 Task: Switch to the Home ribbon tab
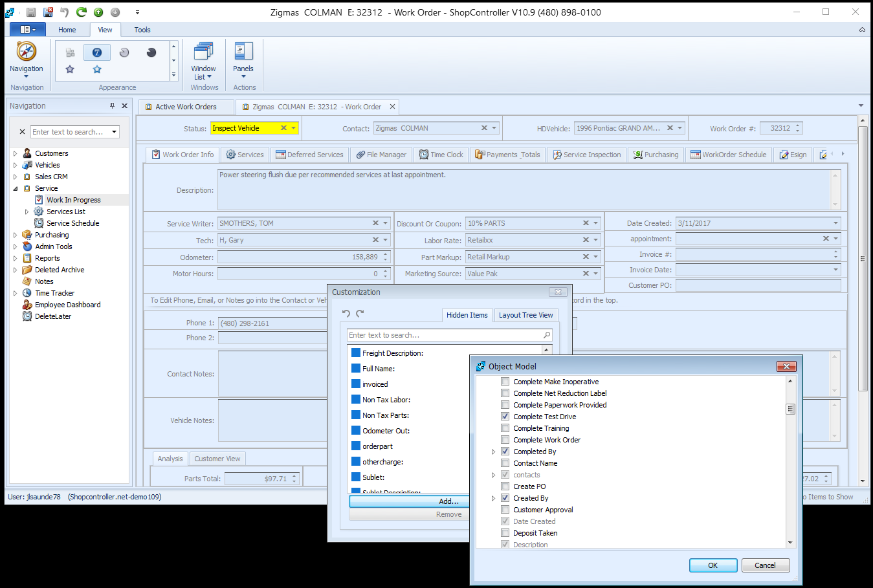point(67,30)
